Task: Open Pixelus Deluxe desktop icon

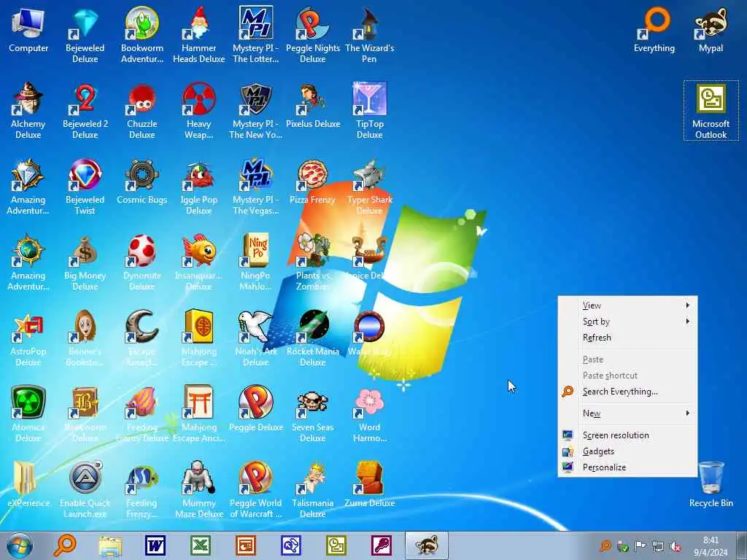Action: [x=312, y=106]
